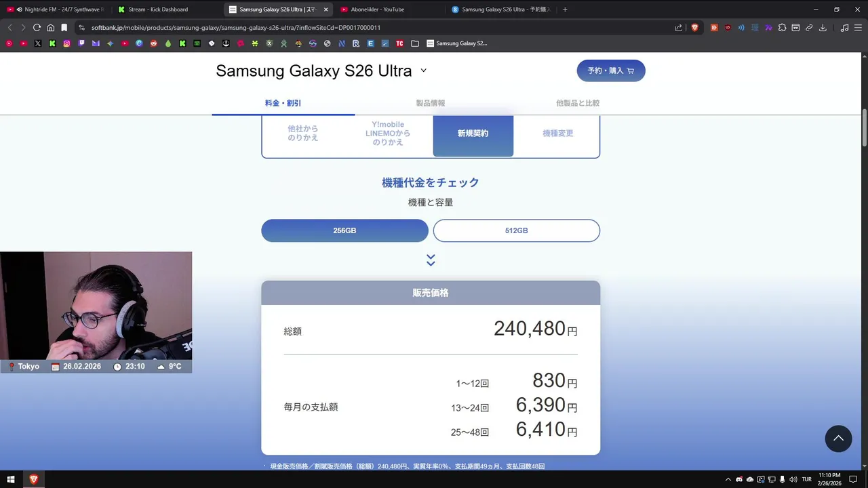Click the TUR input language indicator

point(807,479)
